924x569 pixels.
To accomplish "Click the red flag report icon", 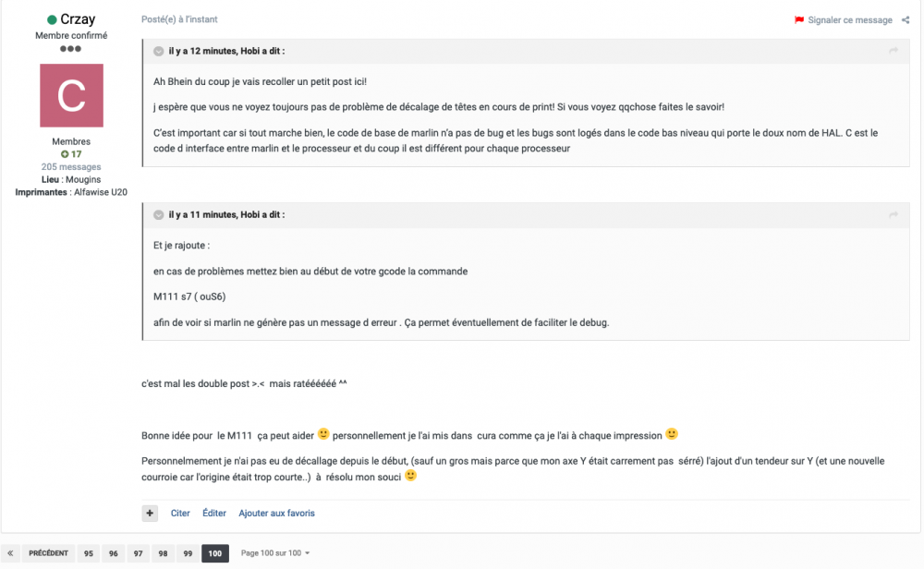I will 799,20.
